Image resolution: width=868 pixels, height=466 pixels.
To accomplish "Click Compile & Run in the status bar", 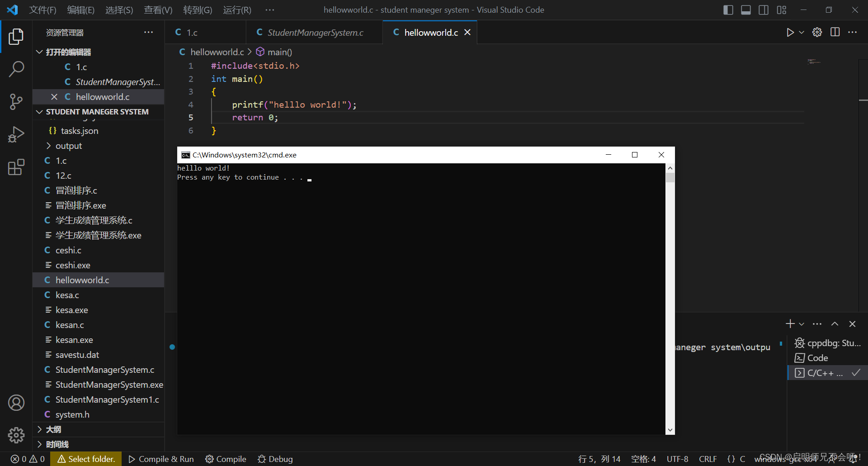I will (160, 459).
